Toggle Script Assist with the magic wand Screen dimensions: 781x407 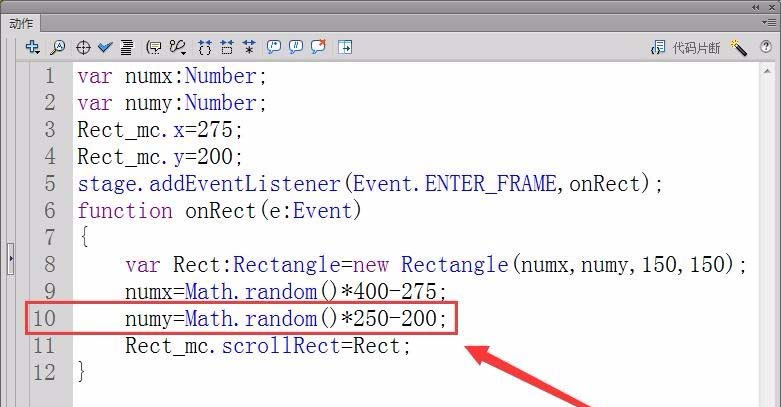[738, 48]
